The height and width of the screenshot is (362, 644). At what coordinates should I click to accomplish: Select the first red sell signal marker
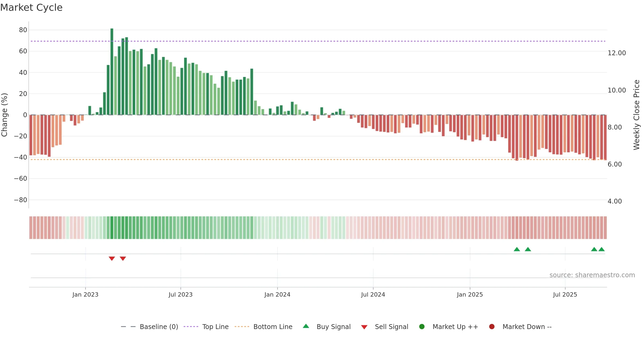(x=112, y=258)
